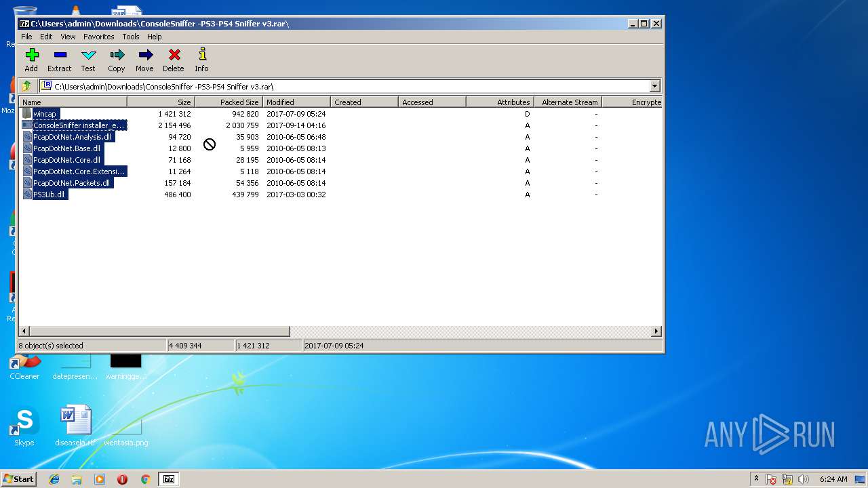Sort by the Attributes column header

pos(500,102)
